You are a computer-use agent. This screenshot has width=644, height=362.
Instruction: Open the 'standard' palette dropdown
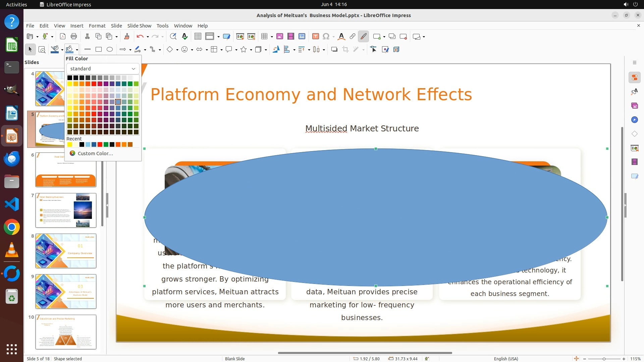pos(103,68)
